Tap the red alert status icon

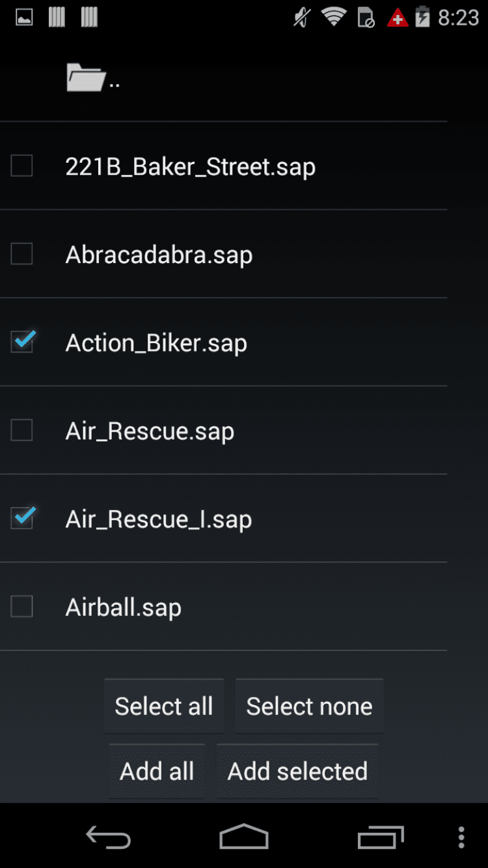pyautogui.click(x=397, y=18)
